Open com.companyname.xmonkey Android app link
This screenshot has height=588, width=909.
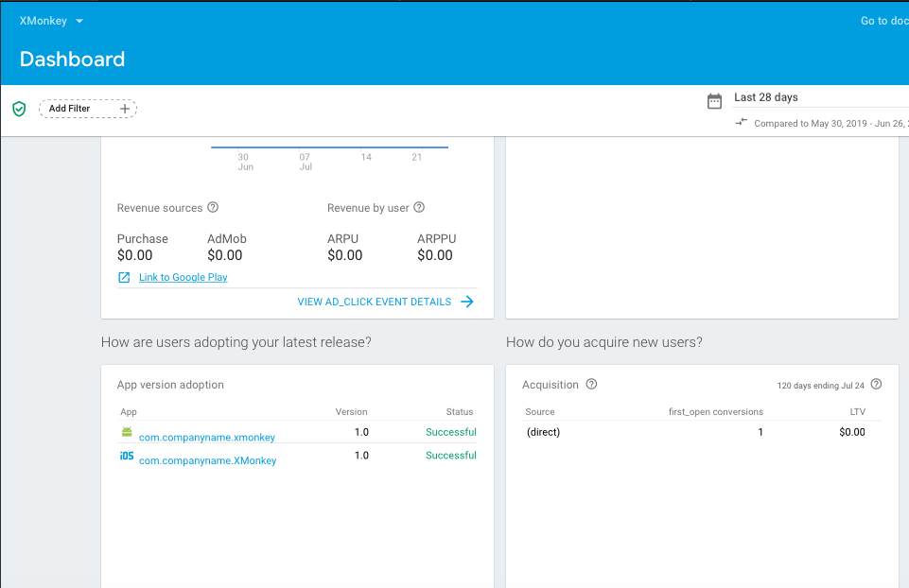click(207, 438)
